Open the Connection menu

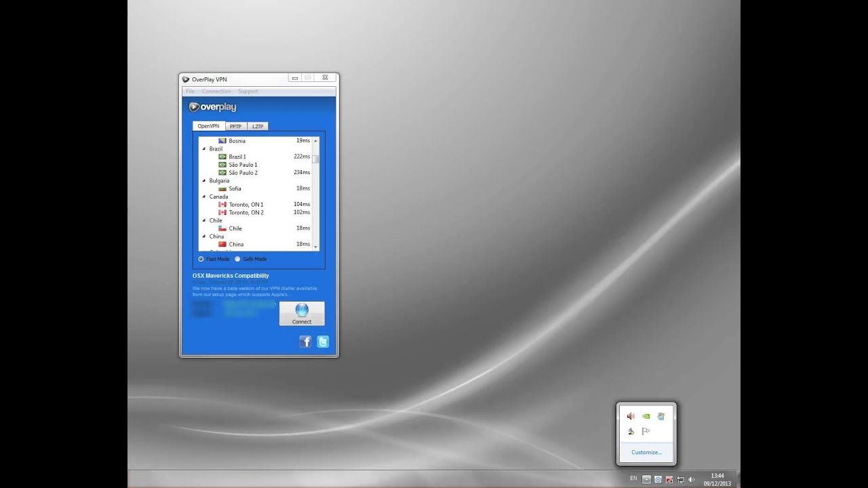click(x=216, y=91)
